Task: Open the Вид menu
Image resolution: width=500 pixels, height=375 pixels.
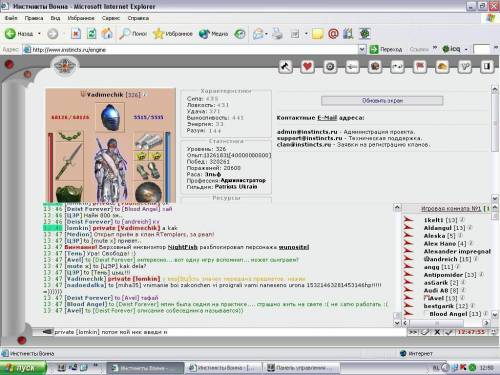Action: pyautogui.click(x=55, y=18)
